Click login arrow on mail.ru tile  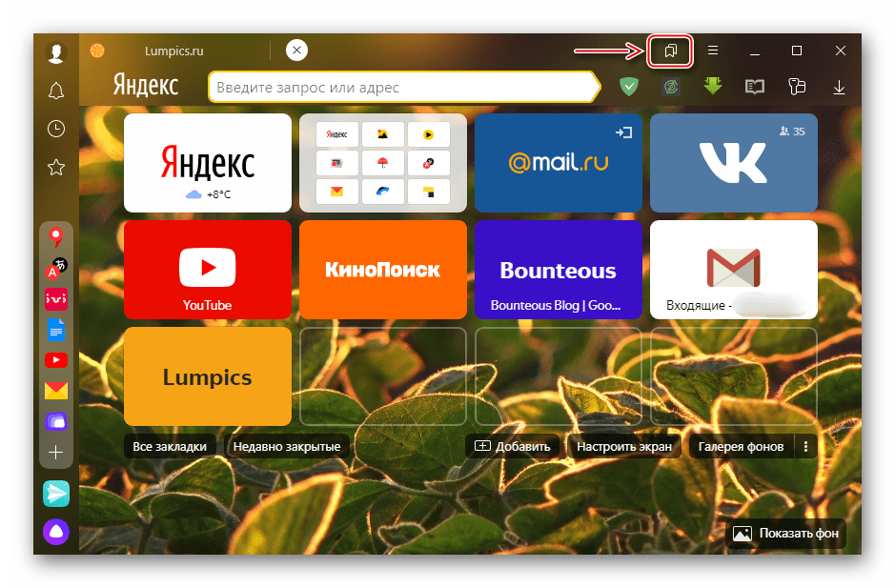[623, 132]
